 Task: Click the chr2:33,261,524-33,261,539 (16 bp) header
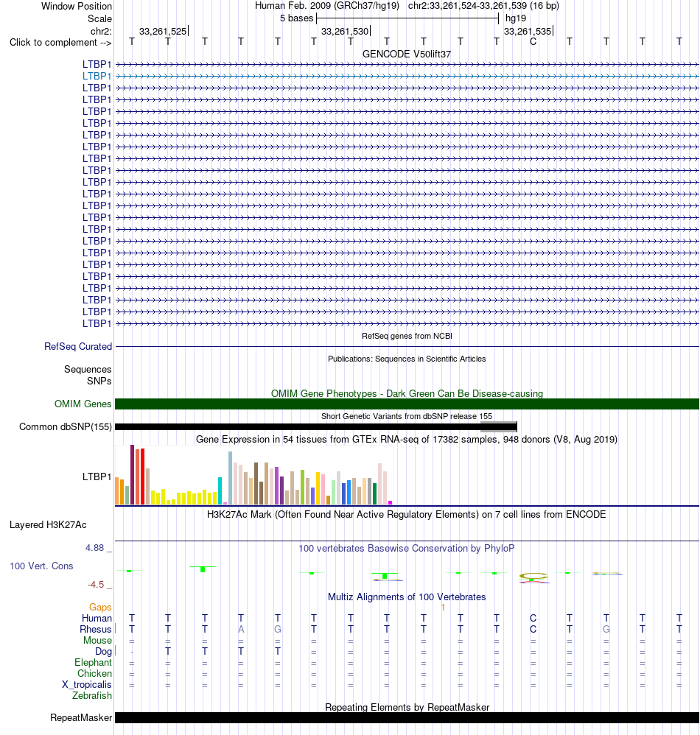pos(483,6)
